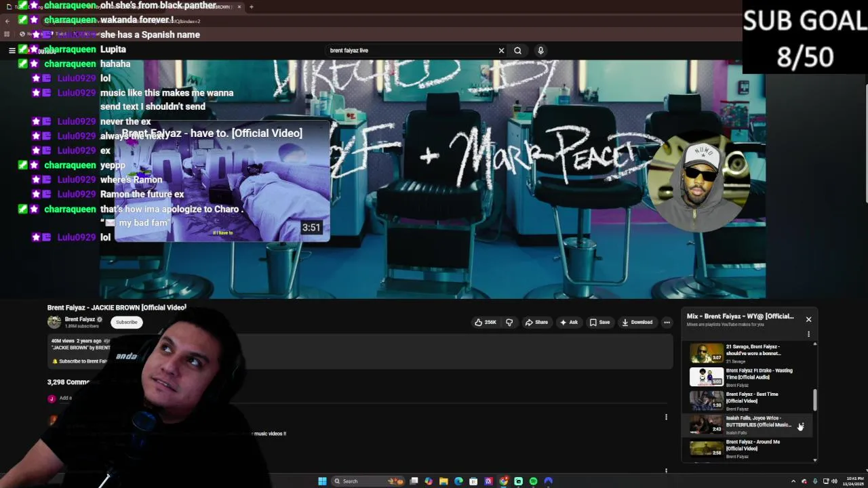Close the Mix playlist panel
The height and width of the screenshot is (488, 868).
[808, 319]
